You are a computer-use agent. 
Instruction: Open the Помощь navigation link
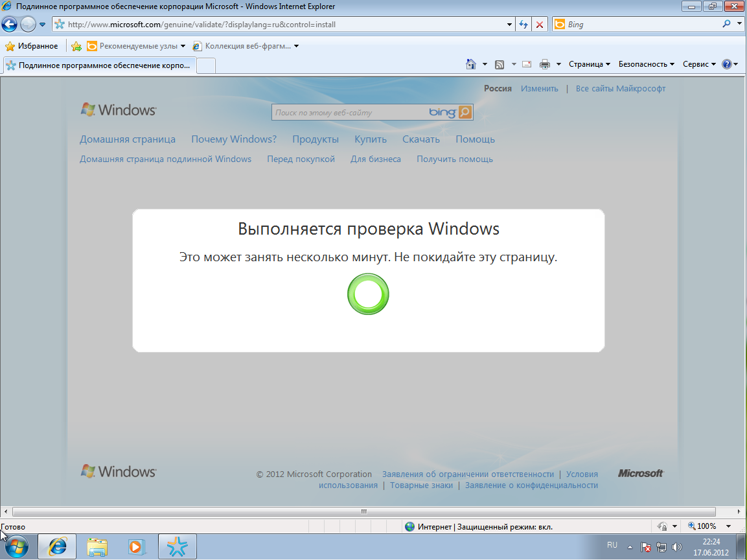coord(475,139)
